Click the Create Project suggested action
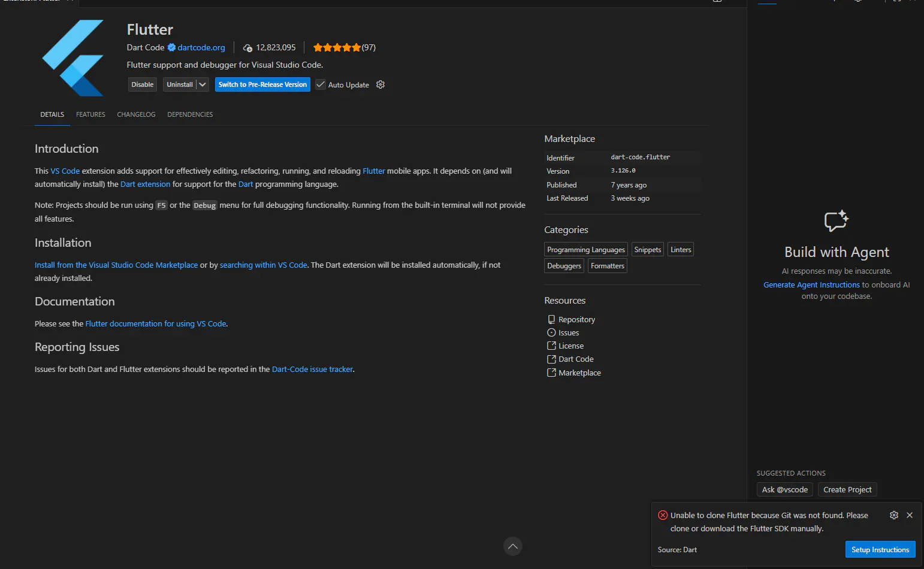 pos(847,489)
